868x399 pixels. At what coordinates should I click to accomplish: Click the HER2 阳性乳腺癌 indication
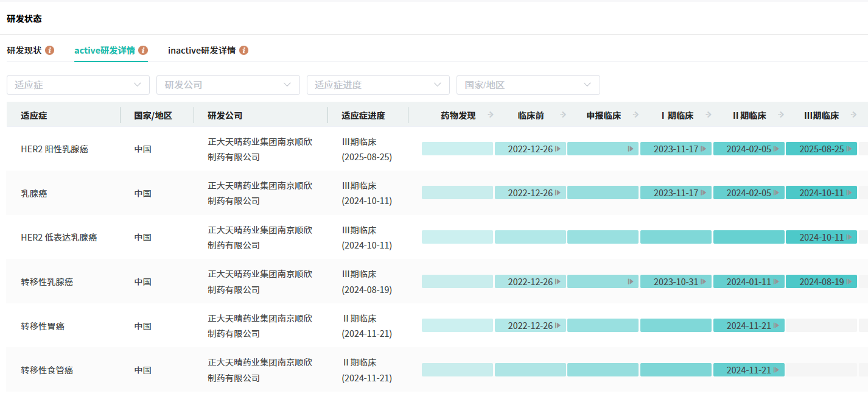click(x=54, y=149)
